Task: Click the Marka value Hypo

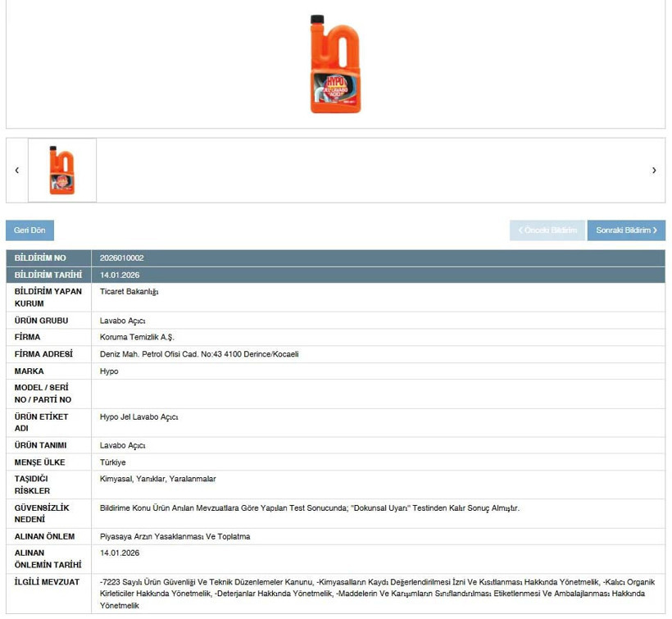Action: (x=109, y=371)
